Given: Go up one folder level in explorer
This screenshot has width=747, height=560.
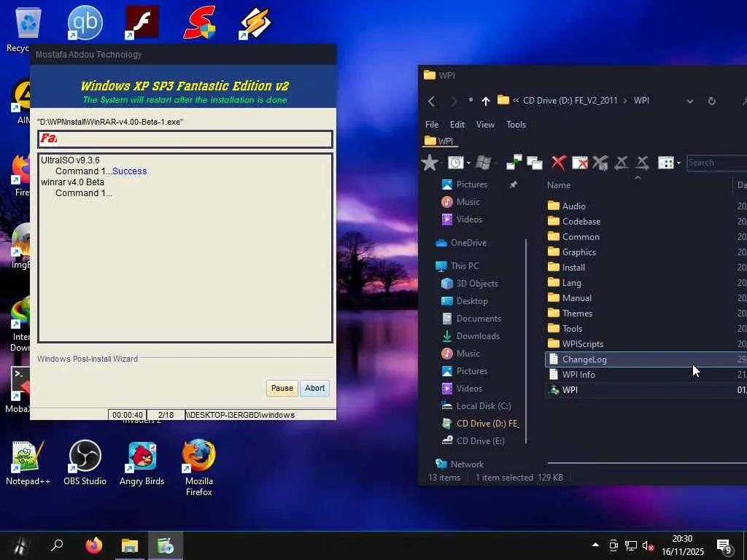Looking at the screenshot, I should coord(485,101).
